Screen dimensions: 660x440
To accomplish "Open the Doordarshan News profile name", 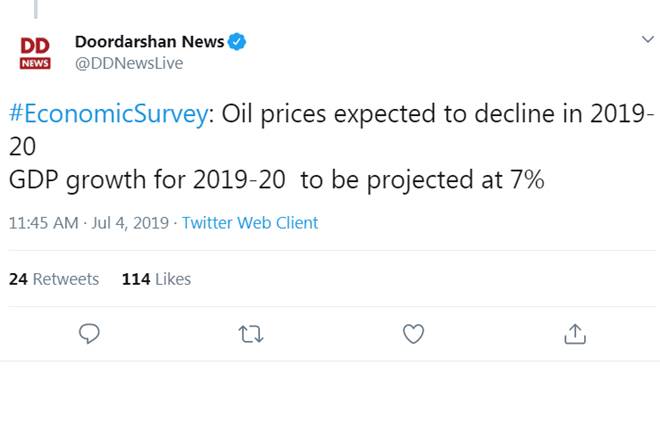I will tap(149, 42).
